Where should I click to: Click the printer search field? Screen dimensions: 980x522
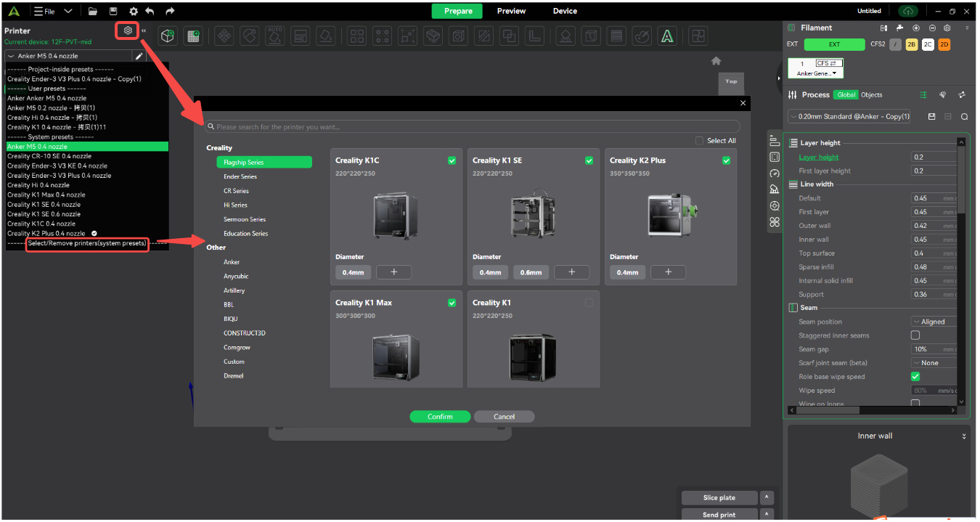point(472,126)
